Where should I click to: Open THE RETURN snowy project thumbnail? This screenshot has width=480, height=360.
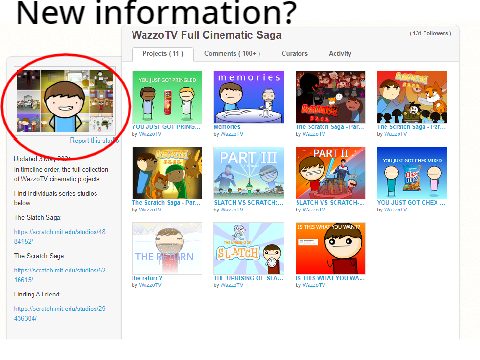167,248
